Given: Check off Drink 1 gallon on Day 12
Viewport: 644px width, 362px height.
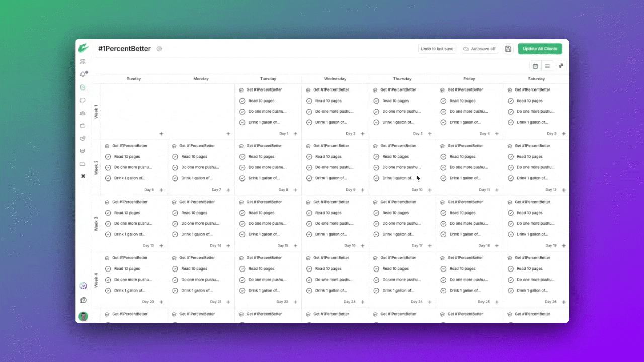Looking at the screenshot, I should 510,178.
